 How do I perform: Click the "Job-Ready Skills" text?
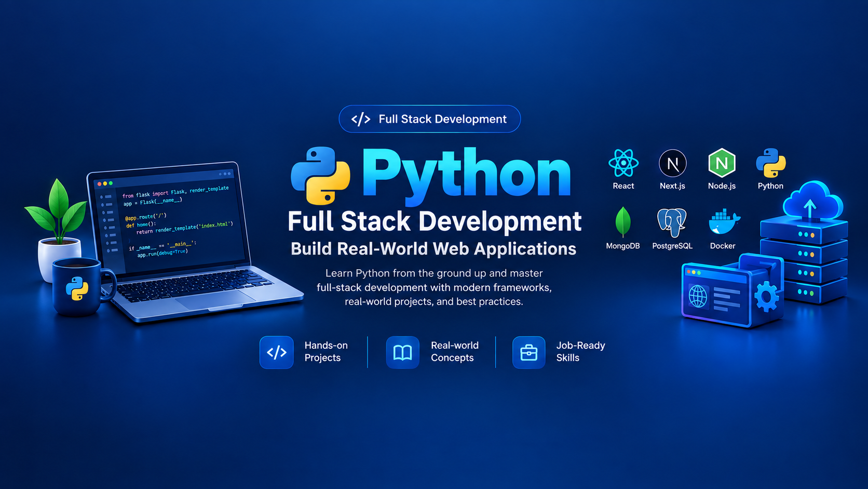coord(580,352)
